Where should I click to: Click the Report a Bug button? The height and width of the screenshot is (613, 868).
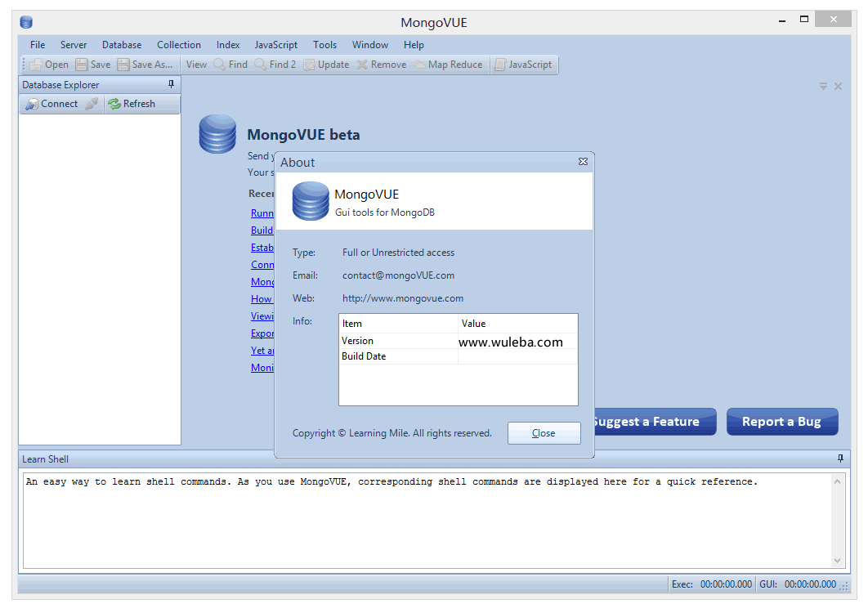(x=781, y=422)
